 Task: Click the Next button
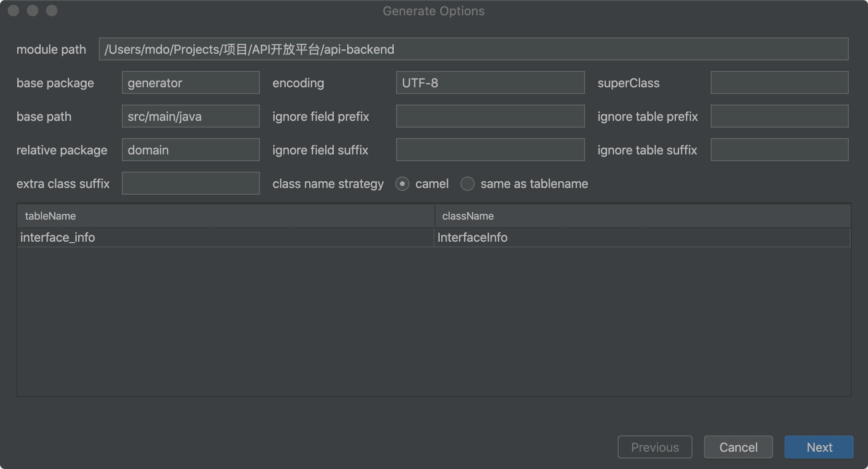pos(819,447)
